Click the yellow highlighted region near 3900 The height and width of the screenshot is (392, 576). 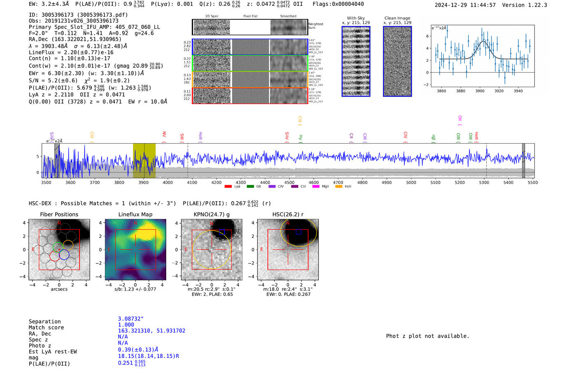pyautogui.click(x=144, y=161)
